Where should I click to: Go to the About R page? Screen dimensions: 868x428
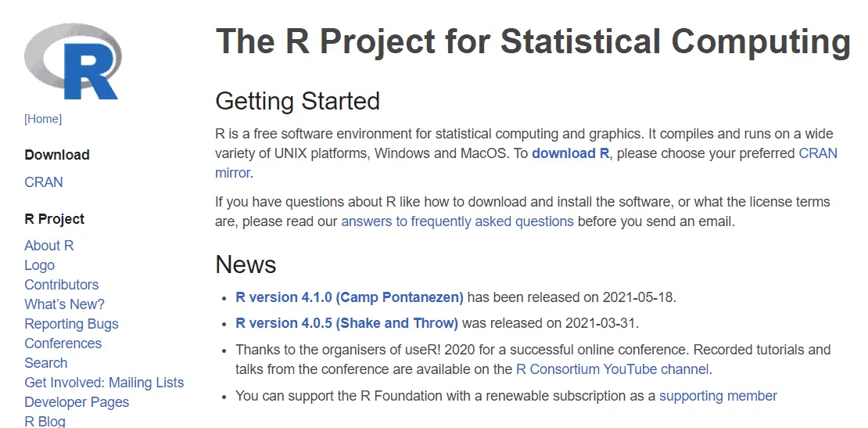[x=48, y=245]
